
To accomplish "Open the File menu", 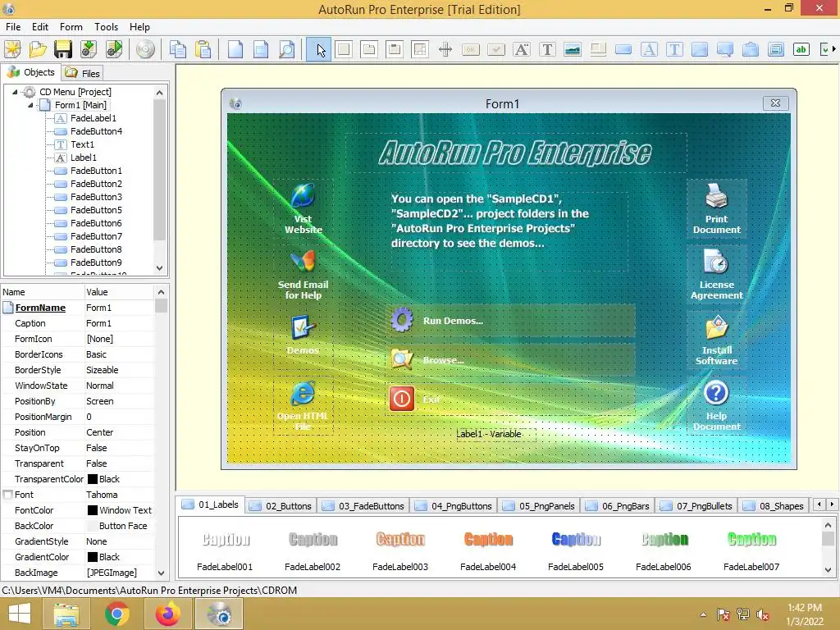I will (13, 27).
